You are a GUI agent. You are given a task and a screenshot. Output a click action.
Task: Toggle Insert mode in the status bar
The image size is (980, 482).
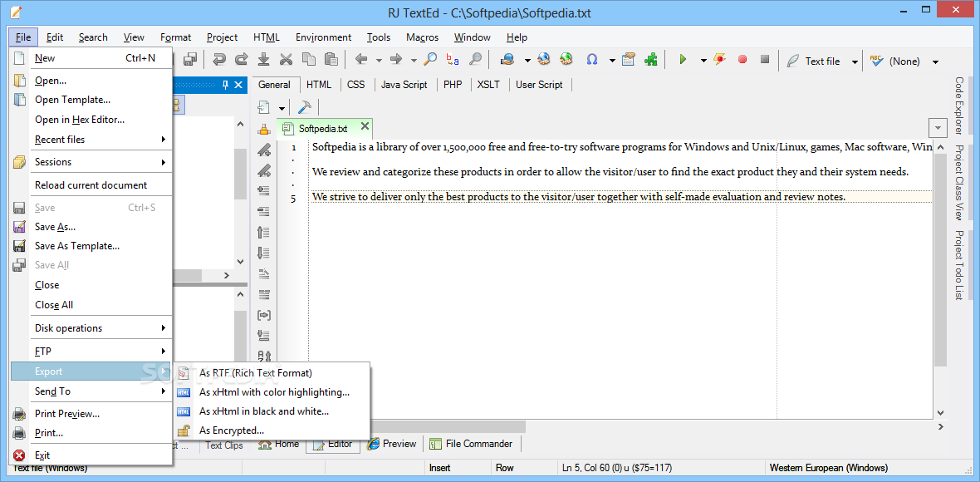point(439,468)
